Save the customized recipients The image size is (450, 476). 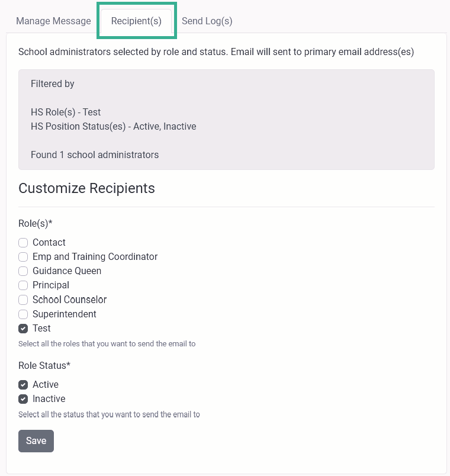coord(36,441)
